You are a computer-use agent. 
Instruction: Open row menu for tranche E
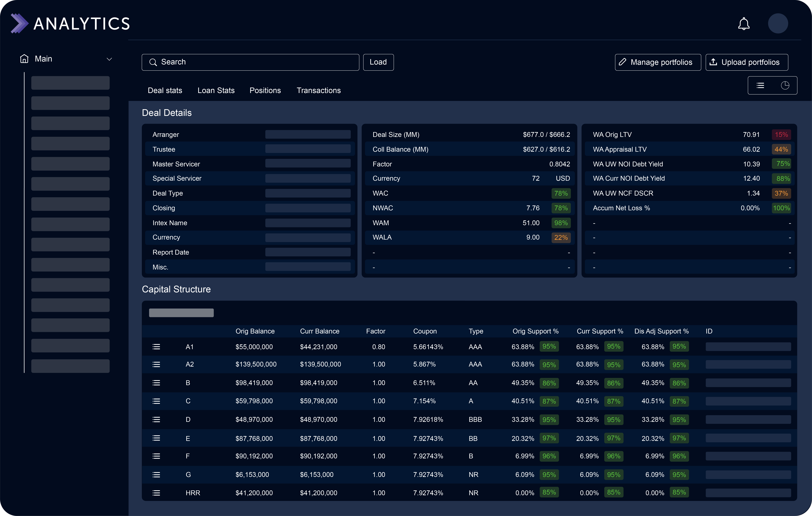(156, 438)
